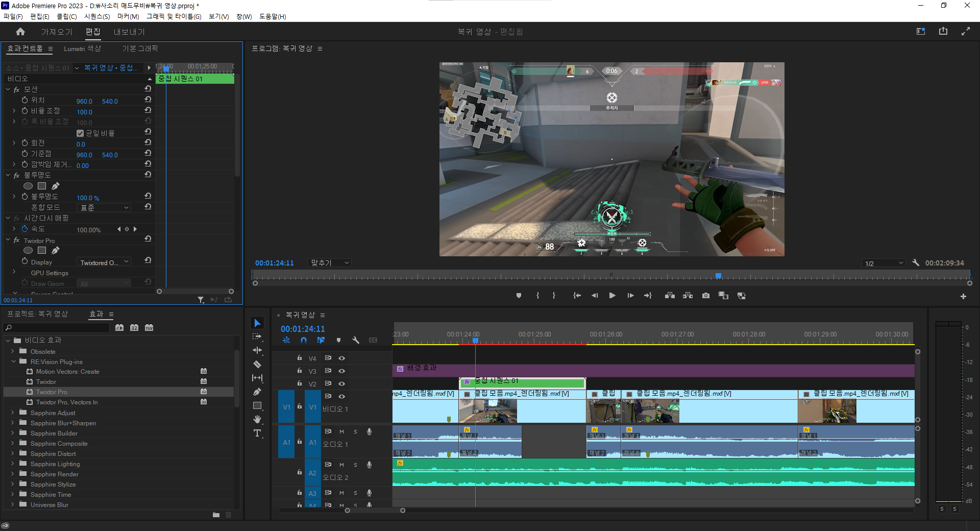Export frame with camera icon
Screen dimensions: 980x531
pyautogui.click(x=705, y=296)
